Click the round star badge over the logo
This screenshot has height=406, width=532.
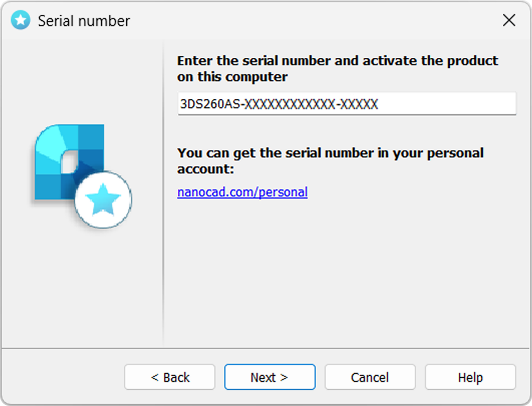pyautogui.click(x=103, y=200)
